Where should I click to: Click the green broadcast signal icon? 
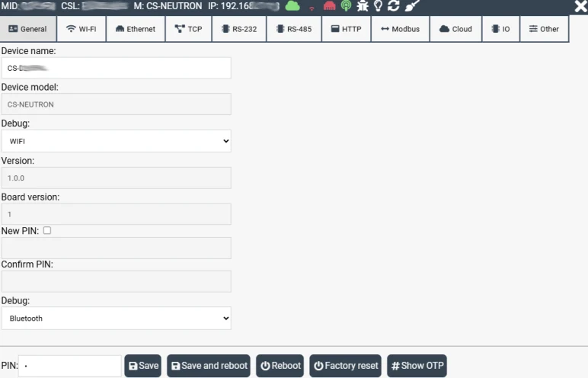(x=346, y=6)
